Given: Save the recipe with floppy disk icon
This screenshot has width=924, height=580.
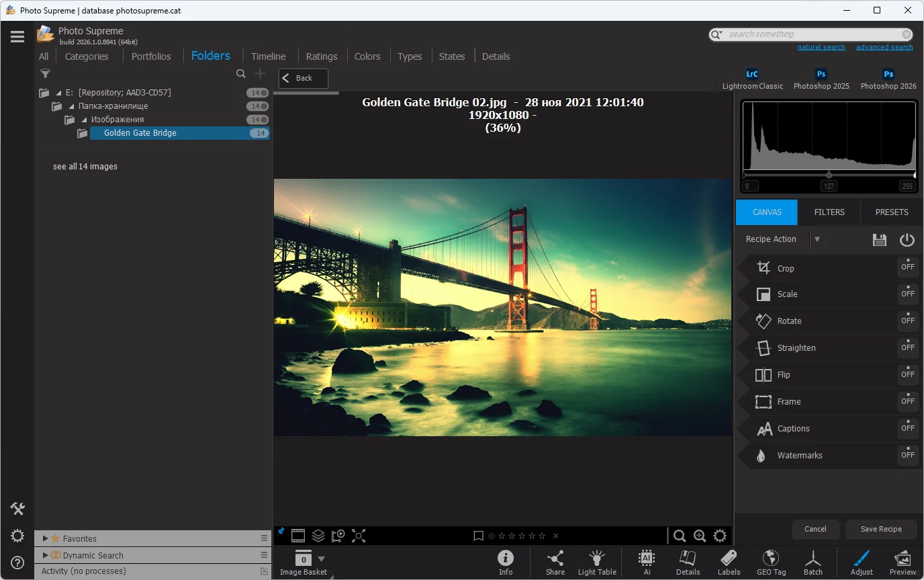Looking at the screenshot, I should (879, 240).
